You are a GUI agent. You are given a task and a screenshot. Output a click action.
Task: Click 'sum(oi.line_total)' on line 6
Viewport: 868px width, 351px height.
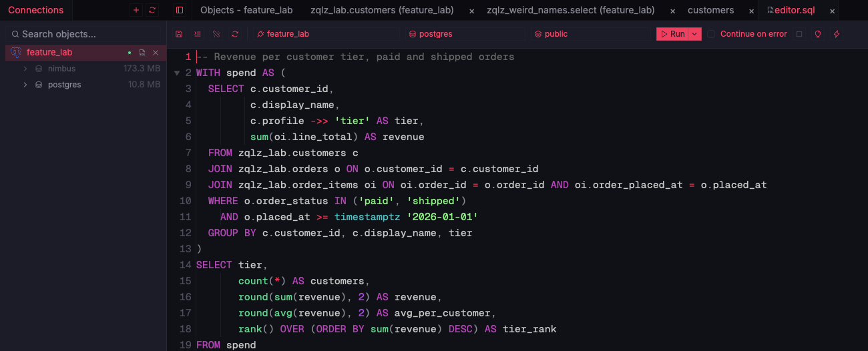(x=304, y=137)
